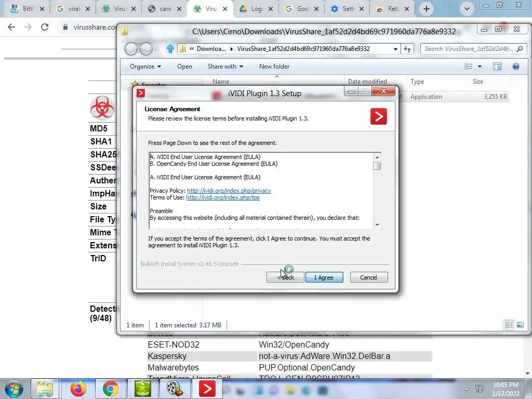Viewport: 532px width, 399px height.
Task: Click the up-arrow folder icon in address bar
Action: [x=170, y=49]
